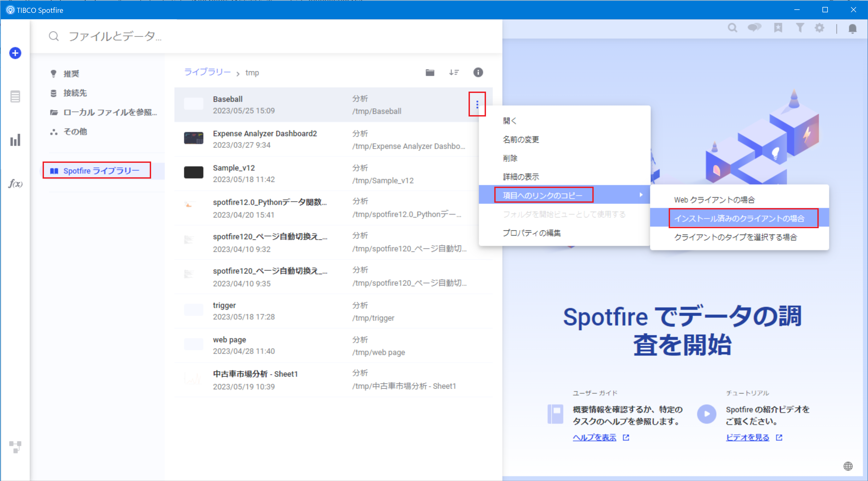Viewport: 868px width, 481px height.
Task: Click the search icon beside ファイルとデータ
Action: [x=54, y=36]
